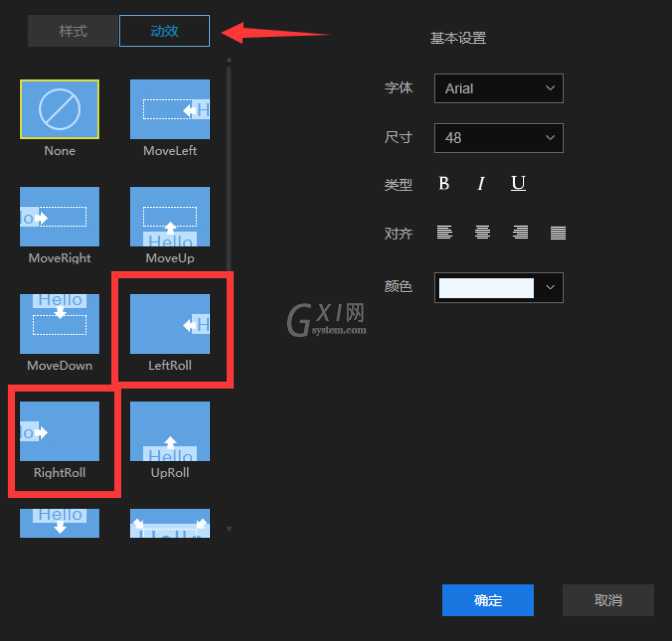This screenshot has width=672, height=641.
Task: Toggle underline U formatting
Action: 518,183
